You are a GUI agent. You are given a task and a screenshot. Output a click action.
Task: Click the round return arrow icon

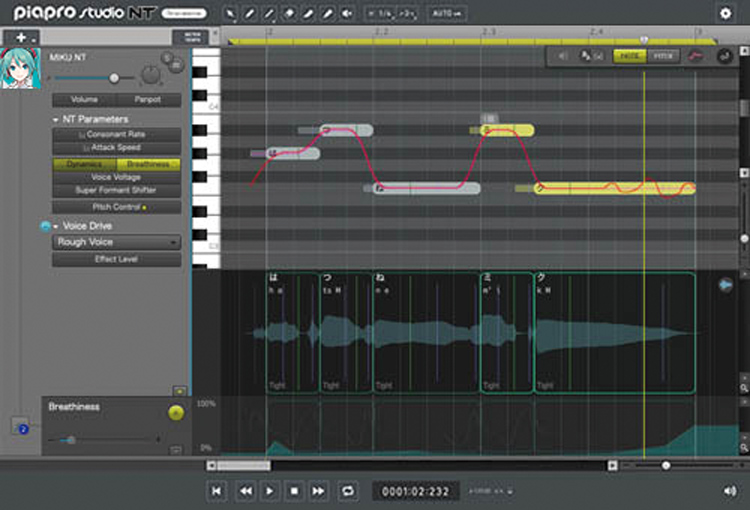[x=725, y=56]
